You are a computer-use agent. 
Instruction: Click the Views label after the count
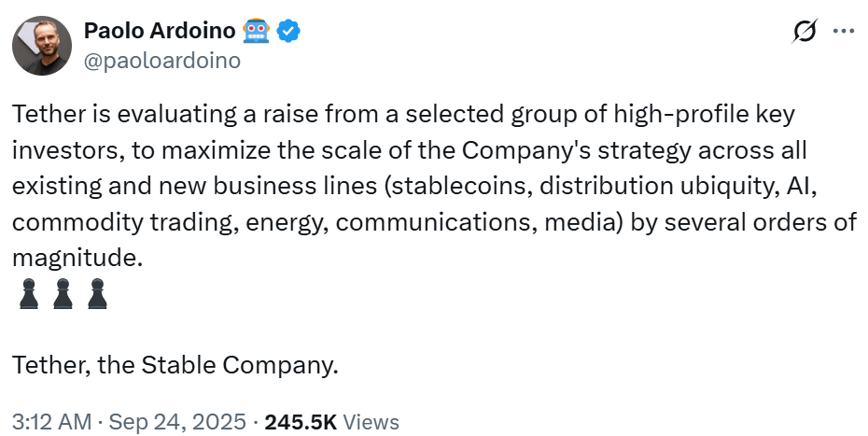(371, 422)
